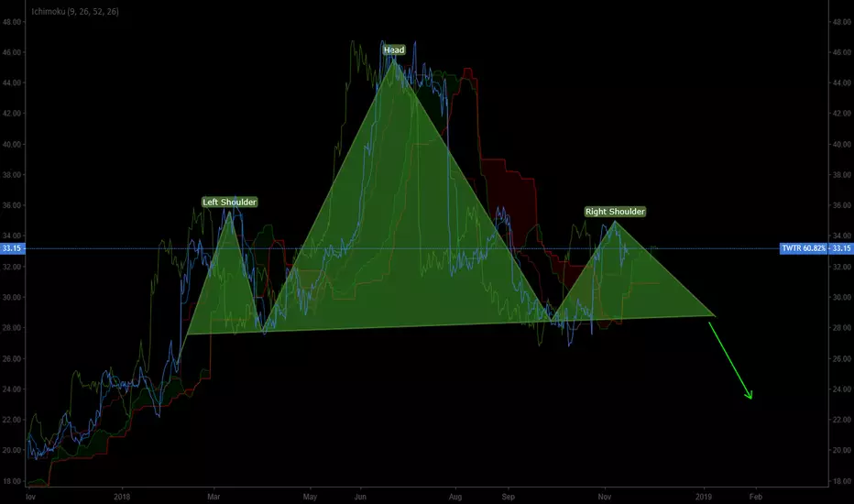Select the Head text label

pyautogui.click(x=394, y=50)
